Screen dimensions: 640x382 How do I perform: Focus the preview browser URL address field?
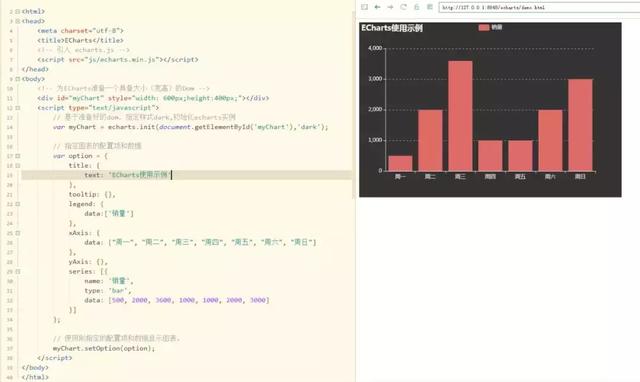[539, 7]
